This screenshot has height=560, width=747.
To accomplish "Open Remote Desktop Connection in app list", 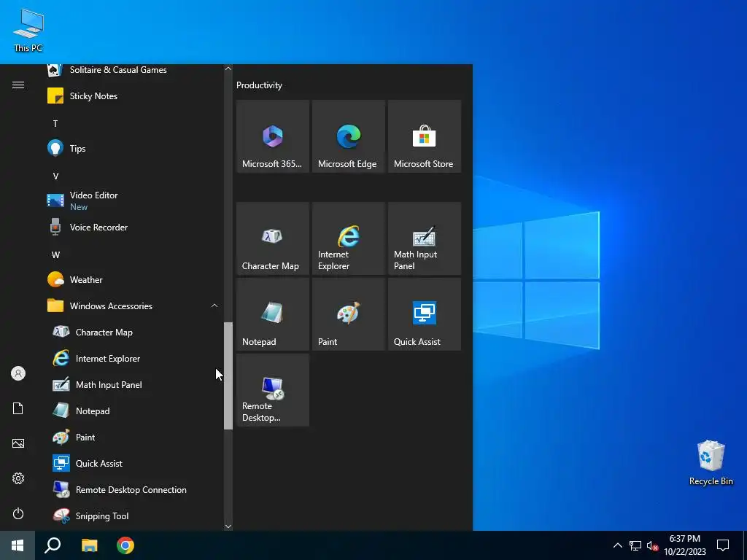I will (133, 489).
